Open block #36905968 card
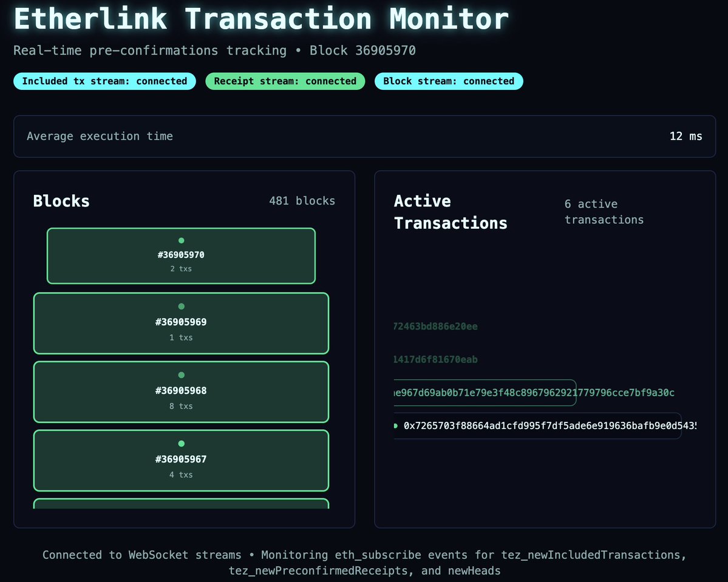This screenshot has height=582, width=728. tap(181, 391)
